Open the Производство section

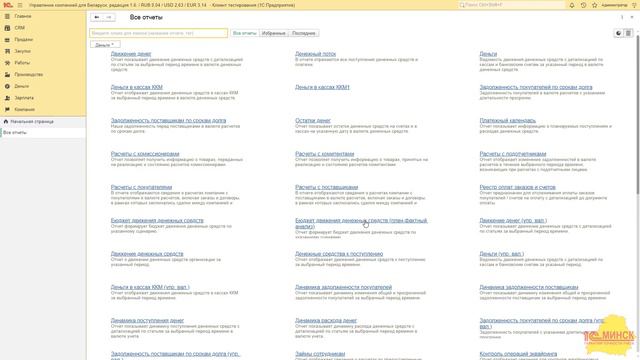pyautogui.click(x=29, y=75)
